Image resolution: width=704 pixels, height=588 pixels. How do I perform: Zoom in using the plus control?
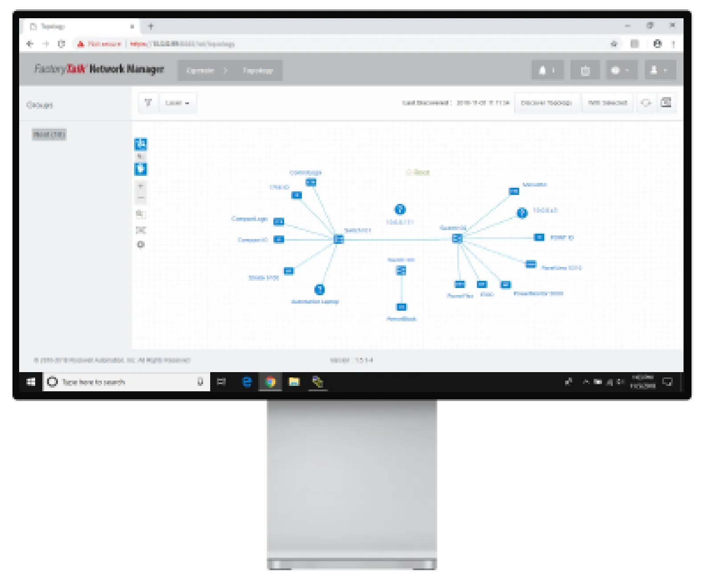click(x=141, y=186)
